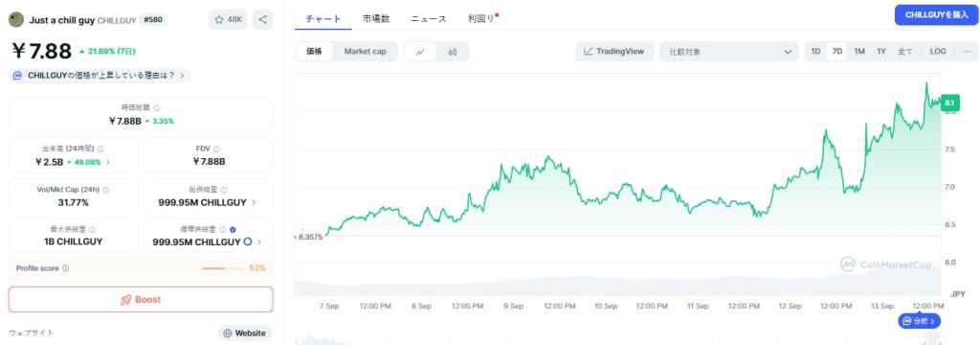Click the ¥7.88B FDV value
The width and height of the screenshot is (980, 345).
pyautogui.click(x=210, y=162)
